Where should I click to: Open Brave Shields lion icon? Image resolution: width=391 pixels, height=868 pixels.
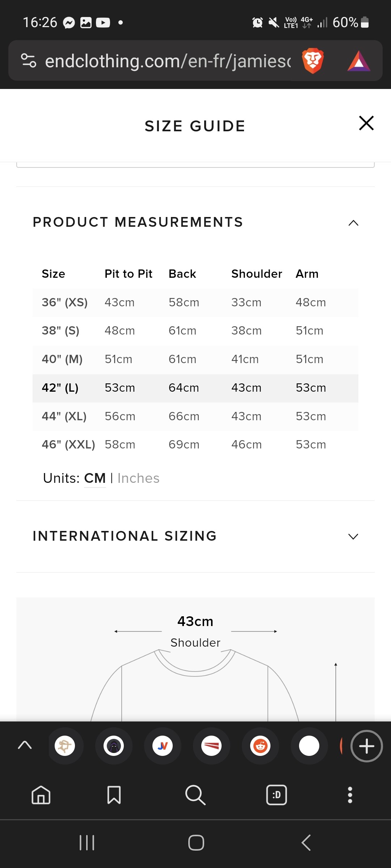[312, 60]
